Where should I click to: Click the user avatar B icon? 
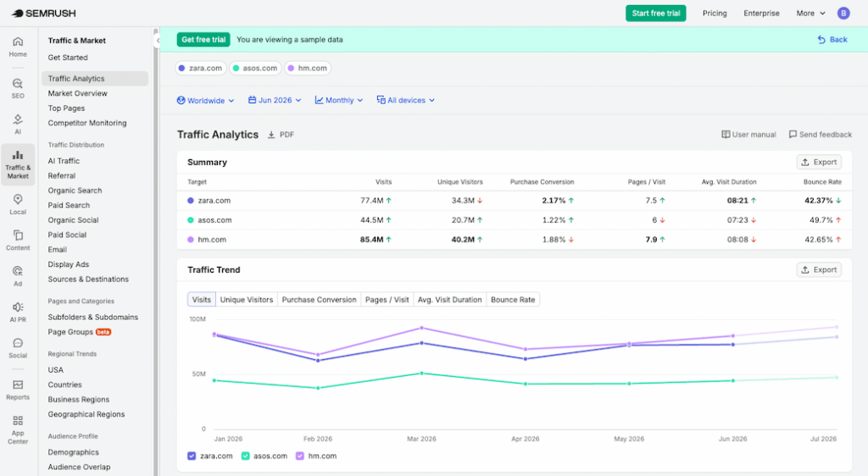pyautogui.click(x=843, y=14)
